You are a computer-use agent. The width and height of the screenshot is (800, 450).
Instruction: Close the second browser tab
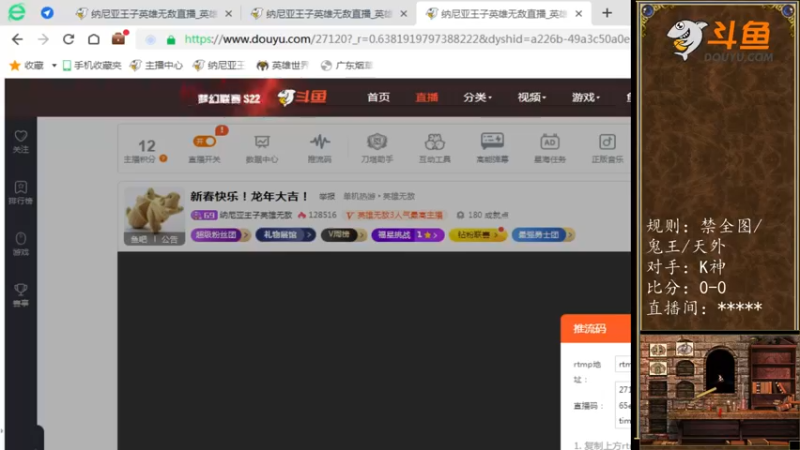pos(404,14)
